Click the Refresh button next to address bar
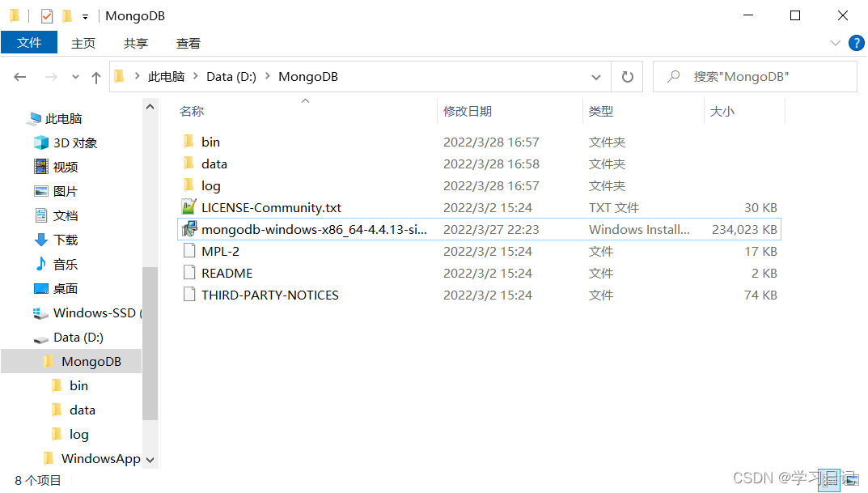The width and height of the screenshot is (868, 493). tap(627, 76)
